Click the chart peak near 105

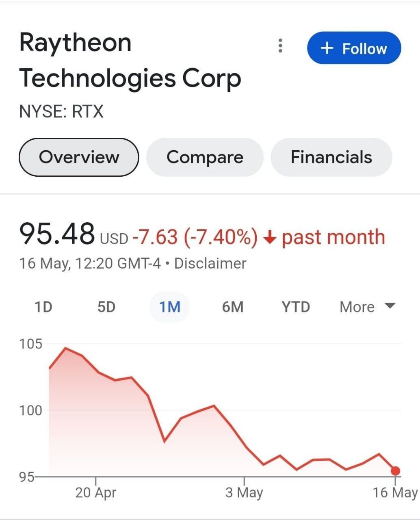(66, 348)
